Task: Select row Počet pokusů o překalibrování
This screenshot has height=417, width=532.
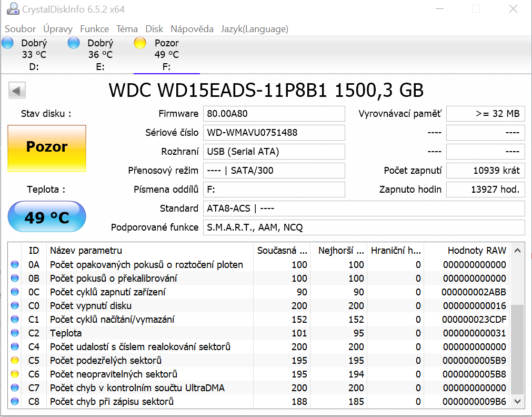Action: tap(259, 278)
